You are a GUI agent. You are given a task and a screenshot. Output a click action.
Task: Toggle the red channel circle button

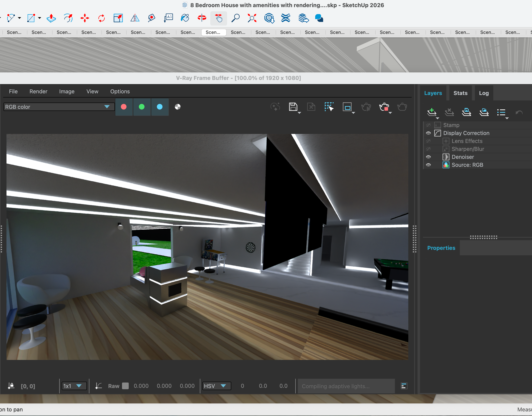pos(124,107)
